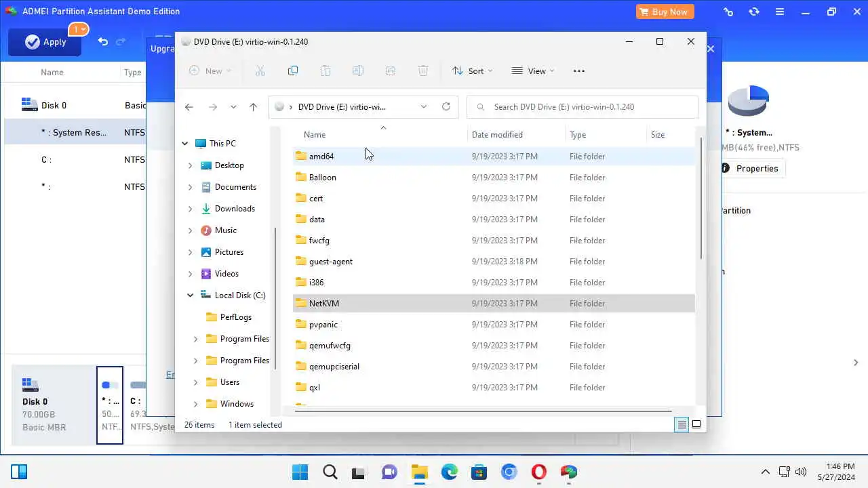
Task: Collapse the Local Disk (C:) tree node
Action: tap(190, 296)
